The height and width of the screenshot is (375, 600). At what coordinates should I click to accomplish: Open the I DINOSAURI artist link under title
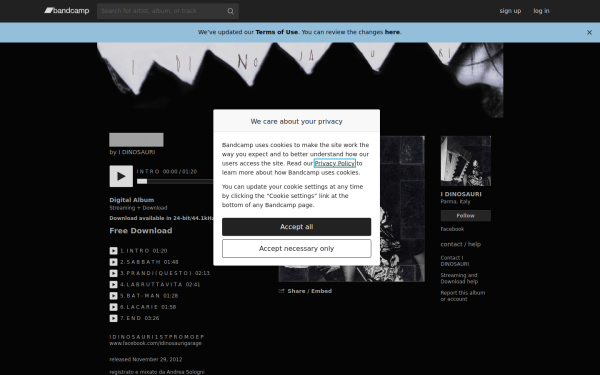click(137, 152)
